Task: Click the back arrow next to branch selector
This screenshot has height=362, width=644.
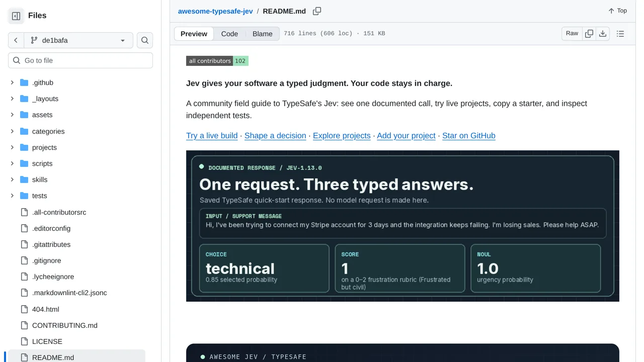Action: tap(16, 40)
